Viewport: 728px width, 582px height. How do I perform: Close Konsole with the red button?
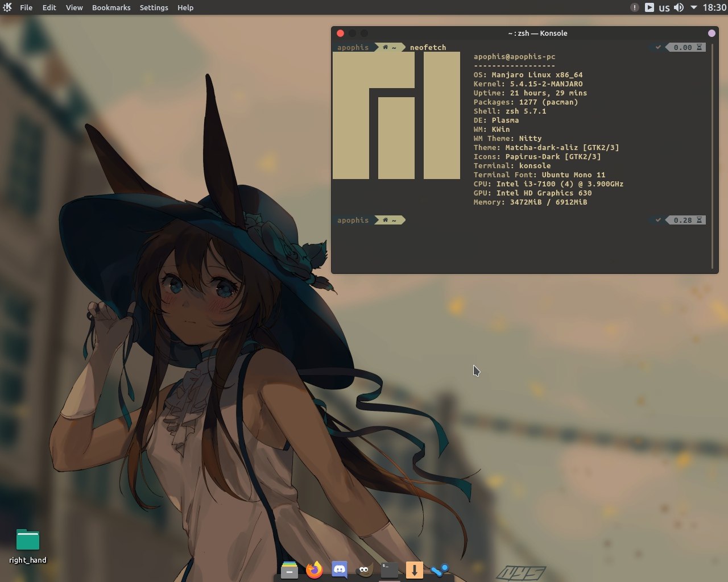(x=340, y=34)
